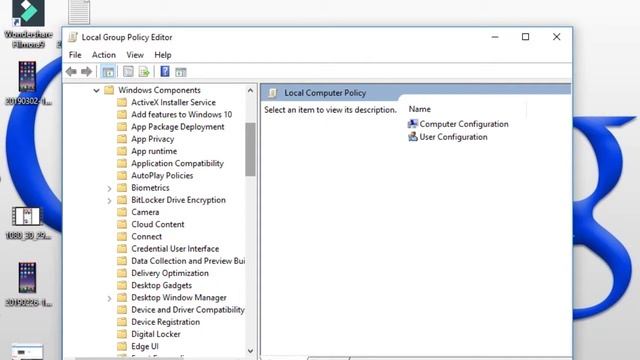The image size is (640, 360).
Task: Expand the BitLocker Drive Encryption node
Action: click(x=109, y=200)
